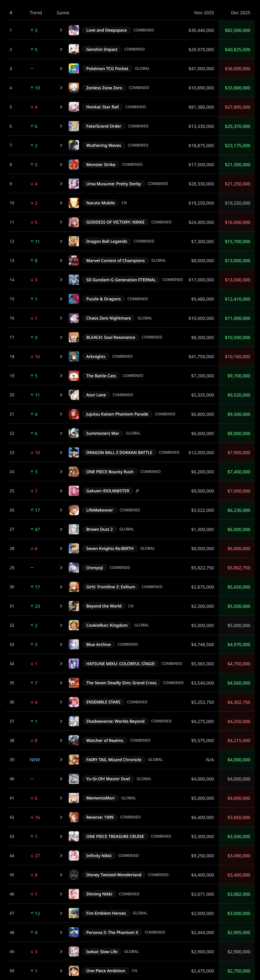Click the Love and Deepspace game icon
The width and height of the screenshot is (260, 980).
[74, 31]
